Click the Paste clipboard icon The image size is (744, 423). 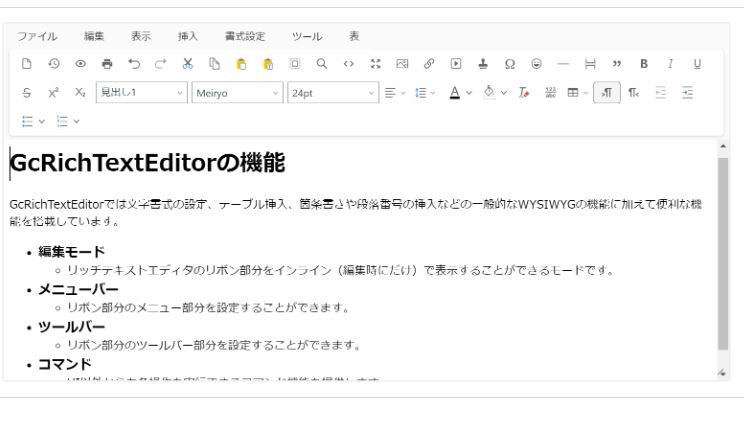pos(241,64)
